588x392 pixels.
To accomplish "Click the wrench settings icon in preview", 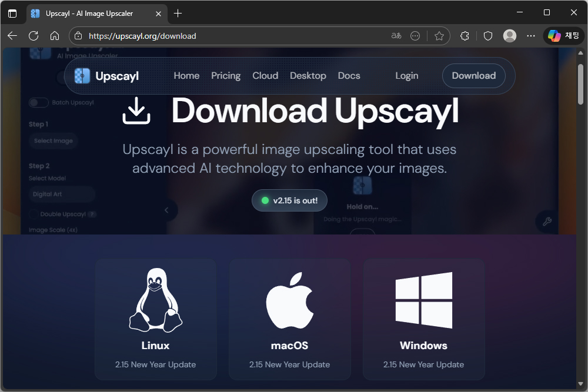I will point(547,221).
